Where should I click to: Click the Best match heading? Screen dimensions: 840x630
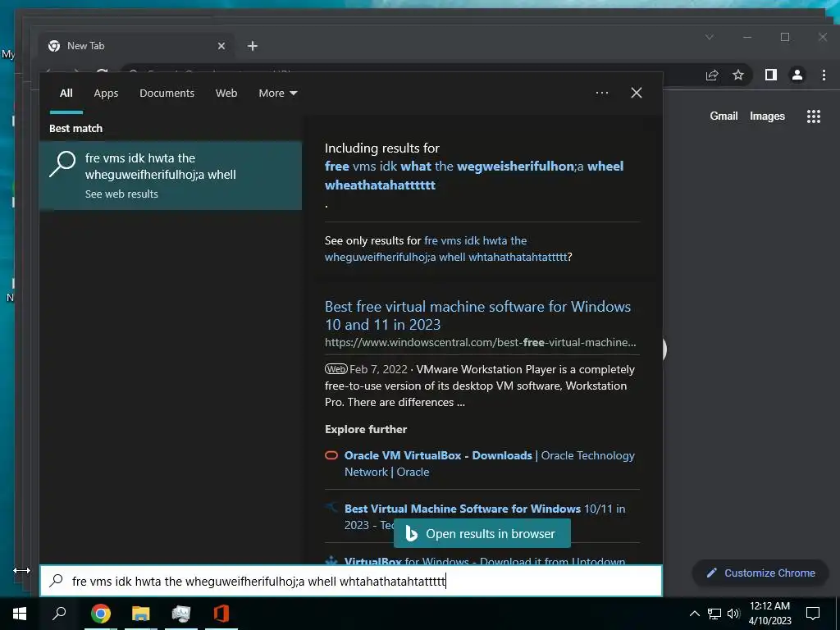coord(75,129)
